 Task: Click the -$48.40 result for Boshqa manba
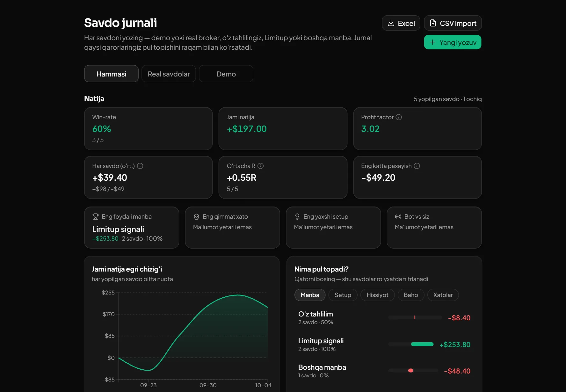coord(457,371)
